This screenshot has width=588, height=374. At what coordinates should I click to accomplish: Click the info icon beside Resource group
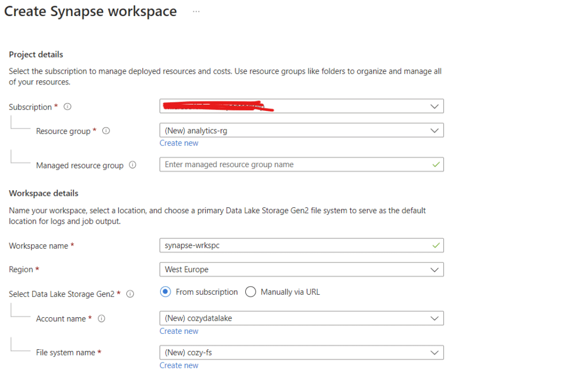click(106, 131)
